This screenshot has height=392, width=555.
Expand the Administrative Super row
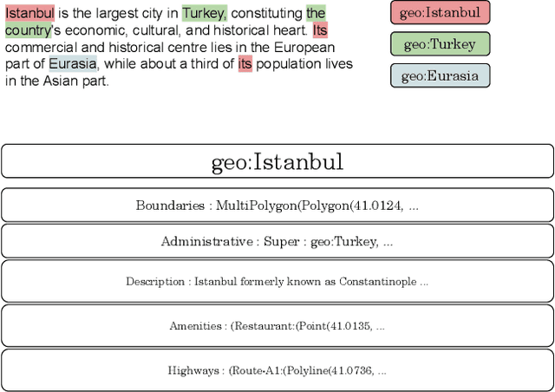click(x=277, y=242)
